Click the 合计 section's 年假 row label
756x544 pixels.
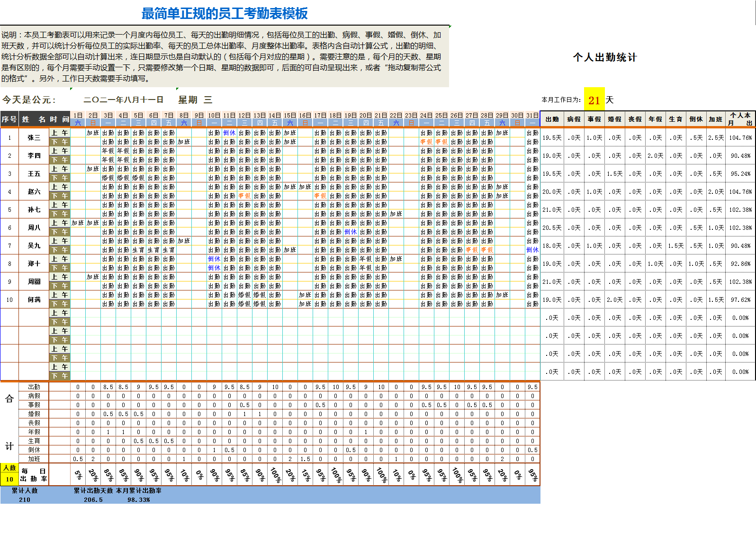[34, 432]
